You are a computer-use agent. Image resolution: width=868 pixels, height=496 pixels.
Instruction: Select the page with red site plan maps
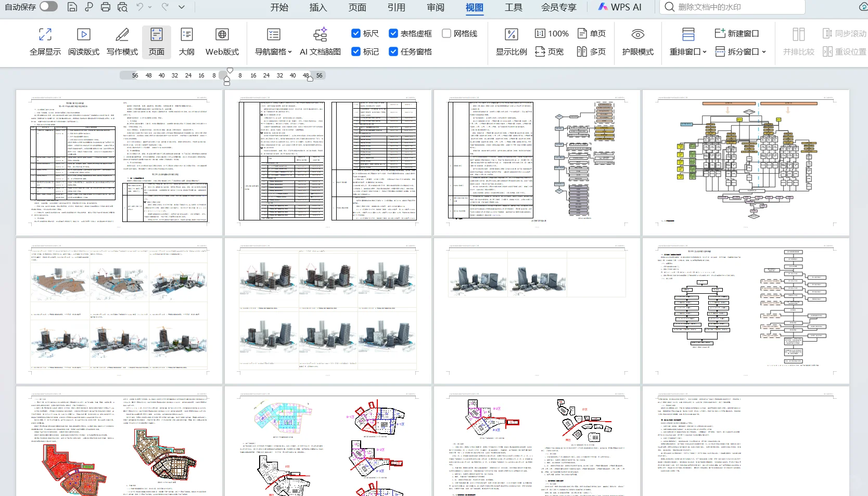pos(119,441)
